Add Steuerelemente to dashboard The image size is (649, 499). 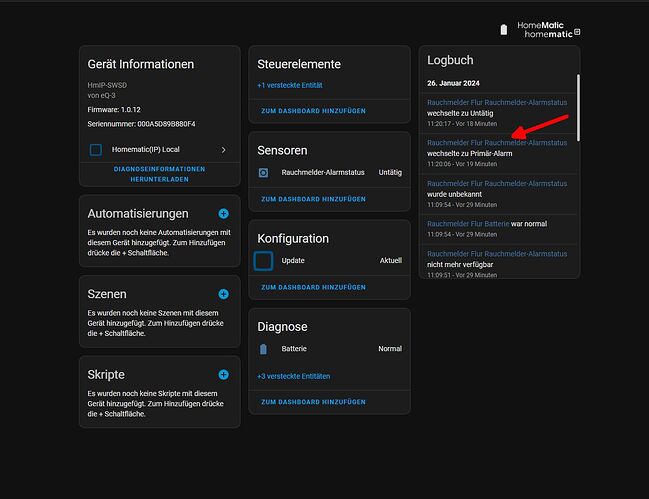313,111
